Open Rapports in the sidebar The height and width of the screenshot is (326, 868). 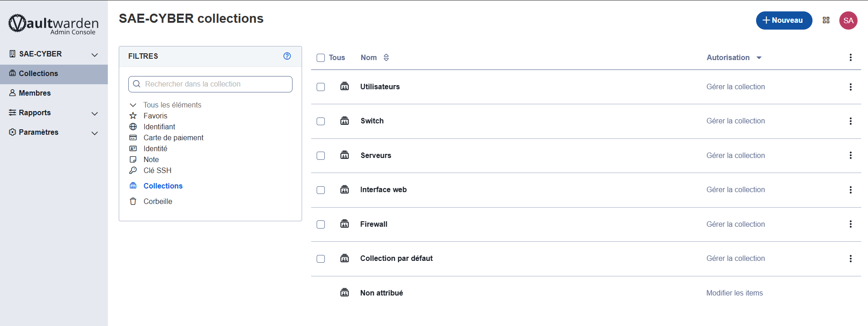pyautogui.click(x=35, y=112)
